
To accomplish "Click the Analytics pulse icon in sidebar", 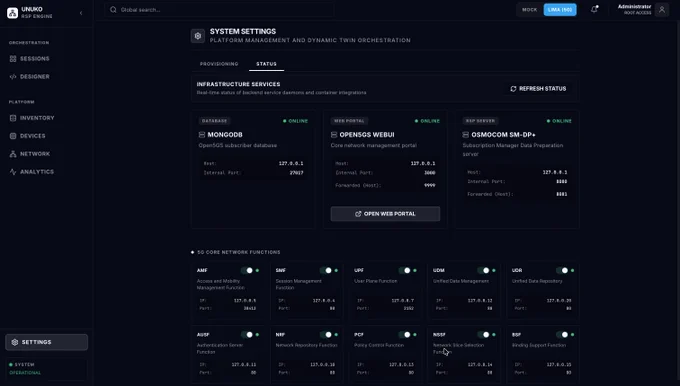I will pyautogui.click(x=13, y=172).
